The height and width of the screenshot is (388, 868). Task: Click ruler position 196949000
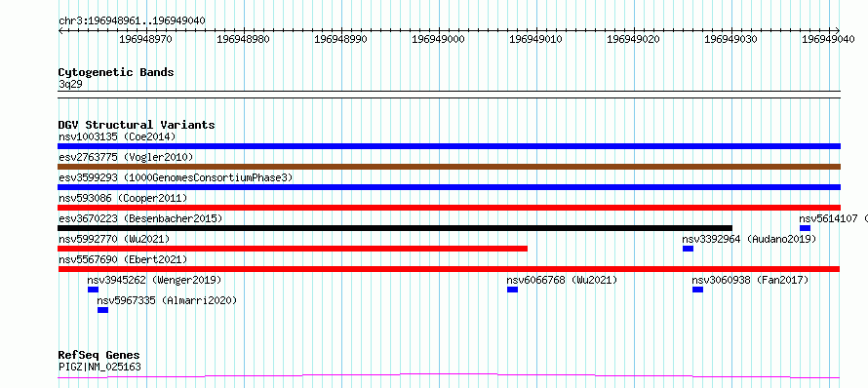point(439,39)
